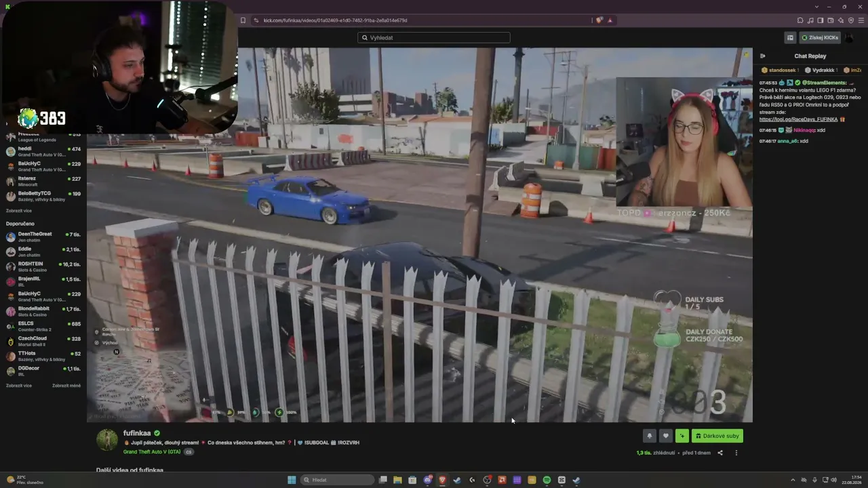Click chat user Nikinaqq's name

pos(804,130)
